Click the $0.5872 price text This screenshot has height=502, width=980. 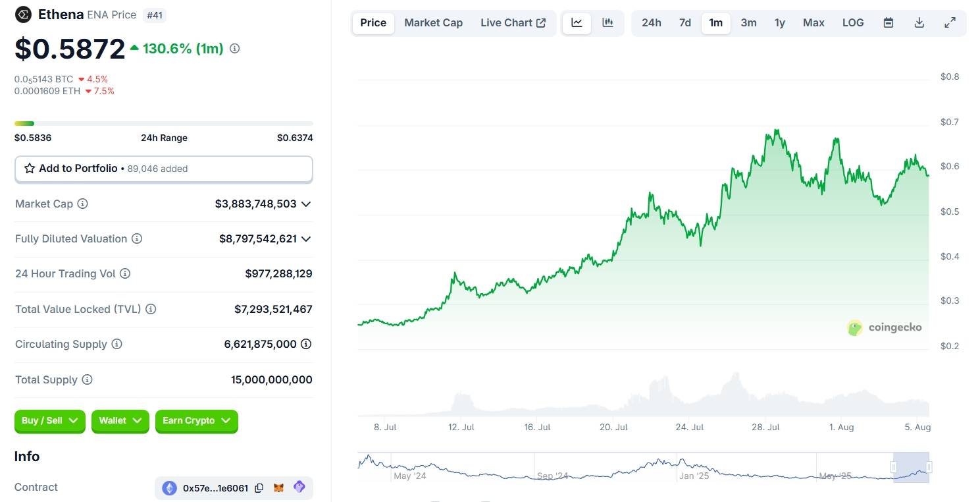coord(70,49)
